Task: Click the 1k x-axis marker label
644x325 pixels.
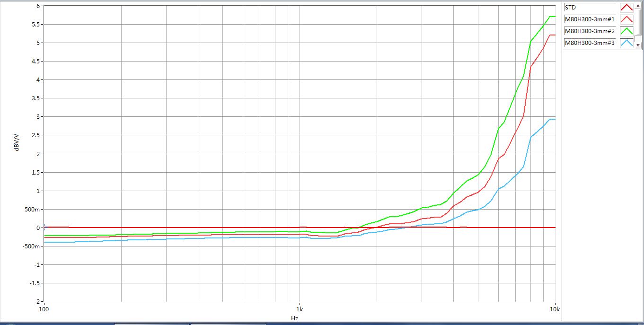Action: pyautogui.click(x=299, y=309)
